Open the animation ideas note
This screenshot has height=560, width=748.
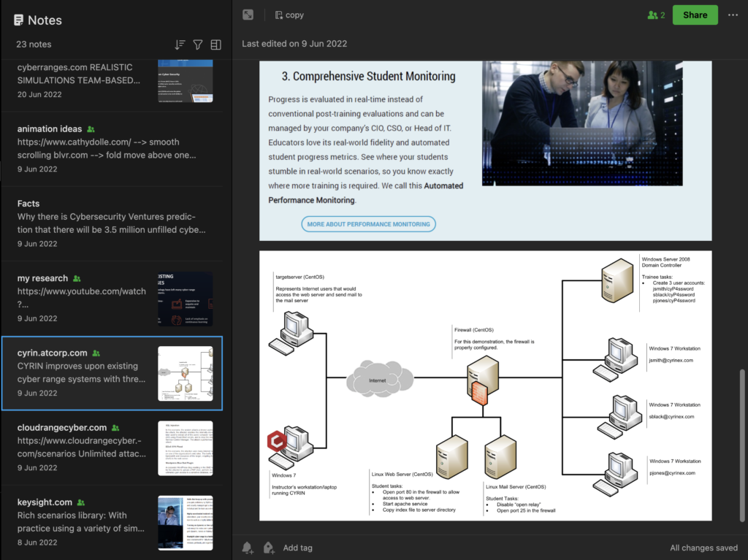(112, 149)
